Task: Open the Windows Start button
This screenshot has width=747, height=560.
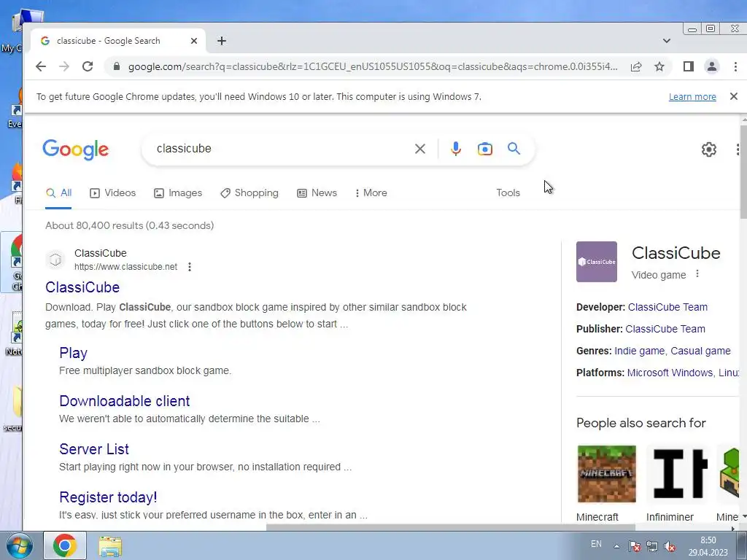Action: point(20,545)
